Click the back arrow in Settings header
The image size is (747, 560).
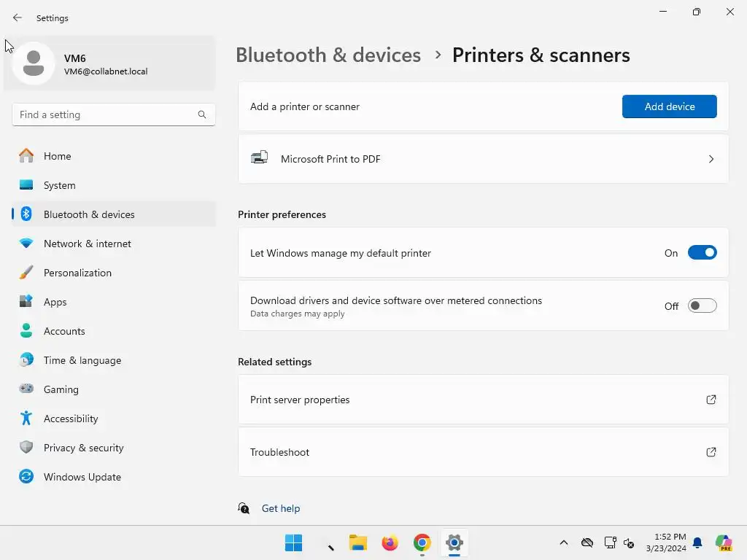(x=18, y=17)
